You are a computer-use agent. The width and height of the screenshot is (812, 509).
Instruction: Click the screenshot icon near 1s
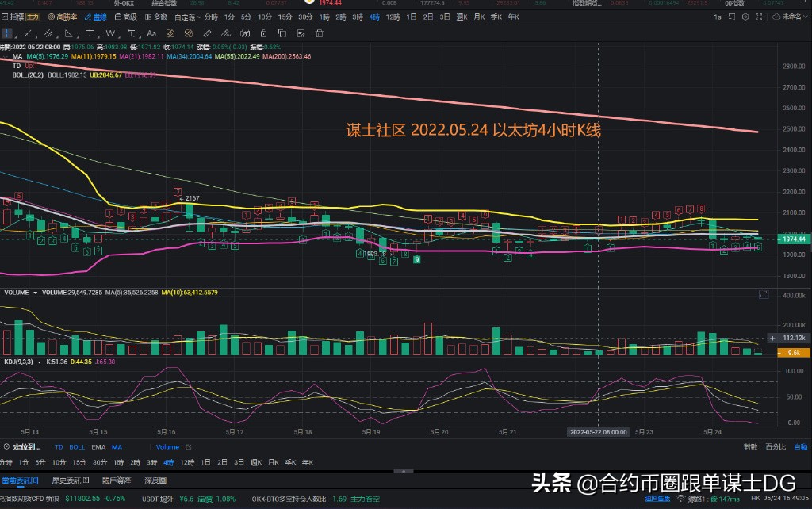(x=731, y=17)
